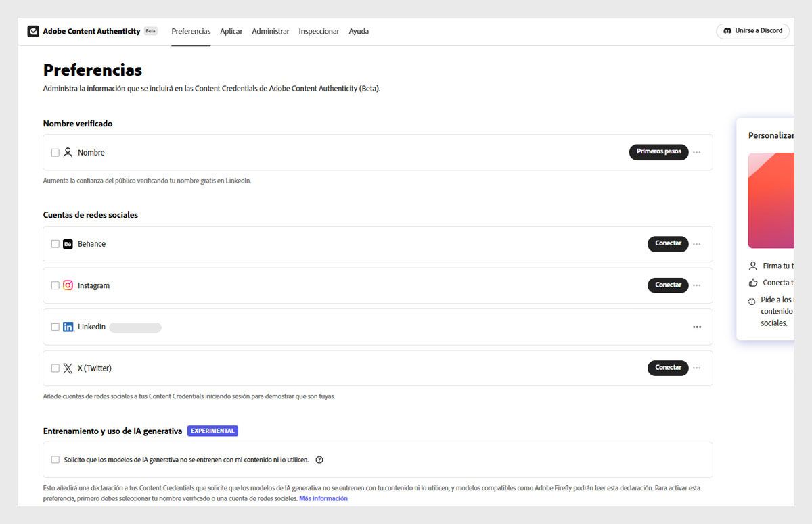Switch to the Administrar tab

(271, 32)
